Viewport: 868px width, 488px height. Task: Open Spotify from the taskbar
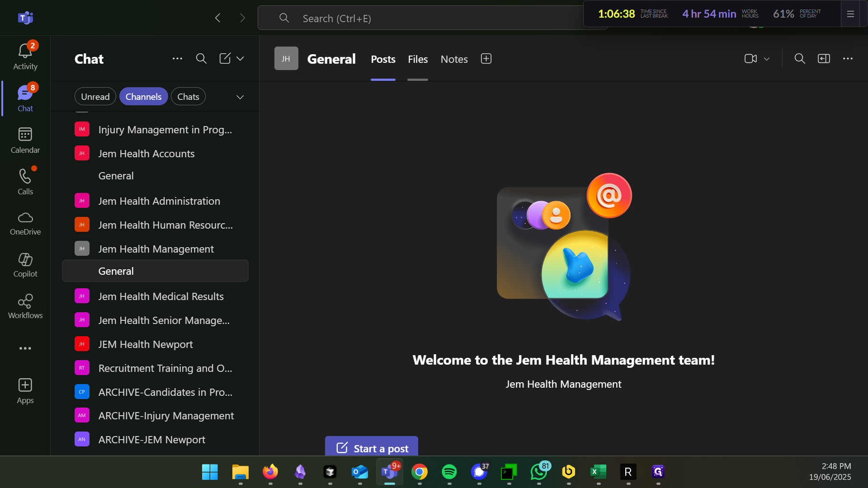tap(449, 472)
